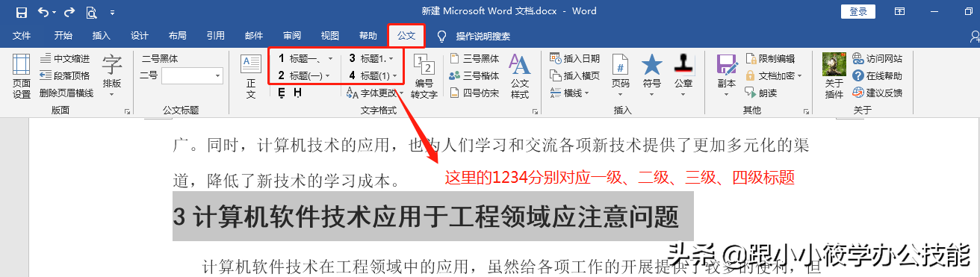Switch to the 设计 ribbon tab

point(139,36)
